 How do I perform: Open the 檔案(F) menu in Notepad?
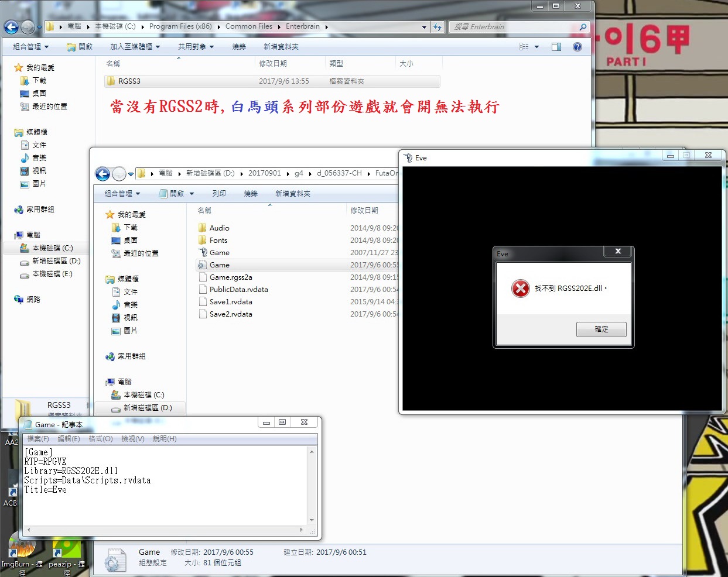38,439
